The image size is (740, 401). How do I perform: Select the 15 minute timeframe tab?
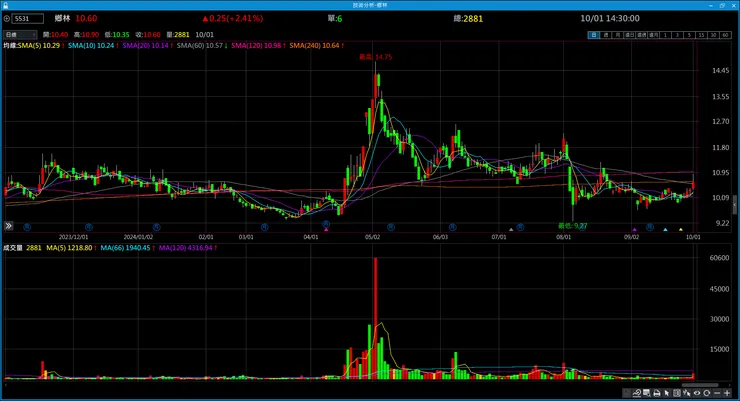tap(701, 35)
